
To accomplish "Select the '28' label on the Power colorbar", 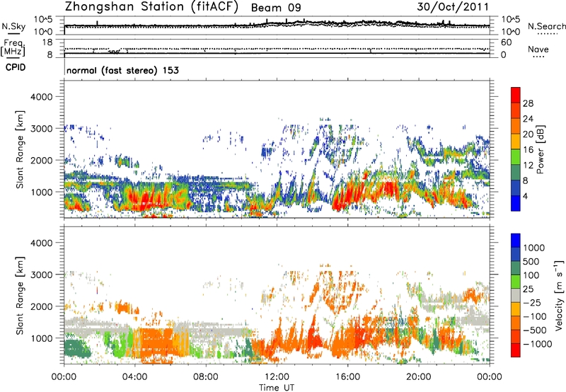I will (x=528, y=103).
